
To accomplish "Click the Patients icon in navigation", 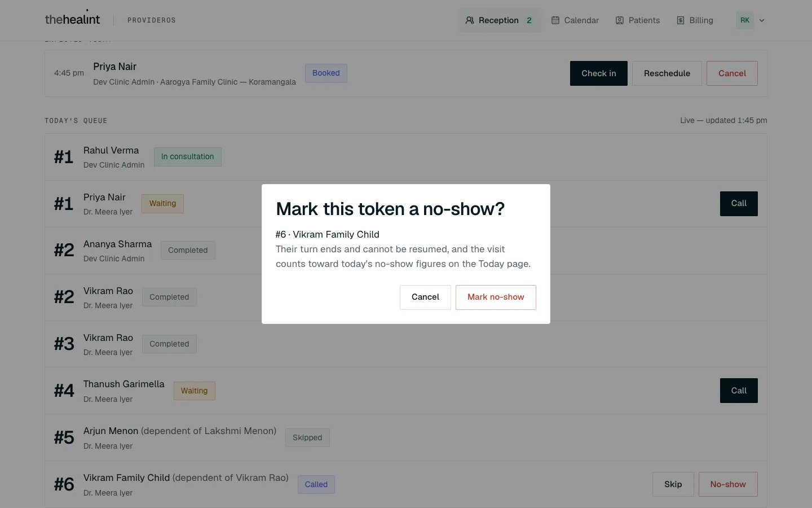I will [x=620, y=20].
